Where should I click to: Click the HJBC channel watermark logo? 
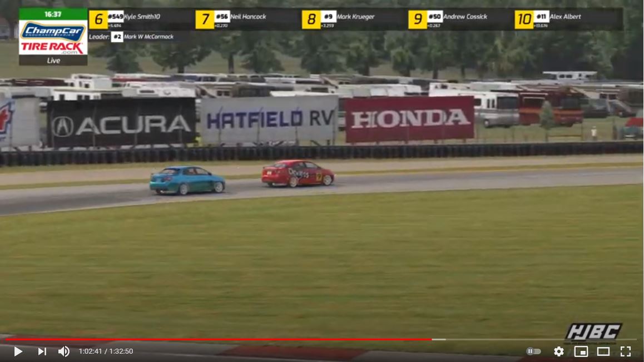coord(593,333)
